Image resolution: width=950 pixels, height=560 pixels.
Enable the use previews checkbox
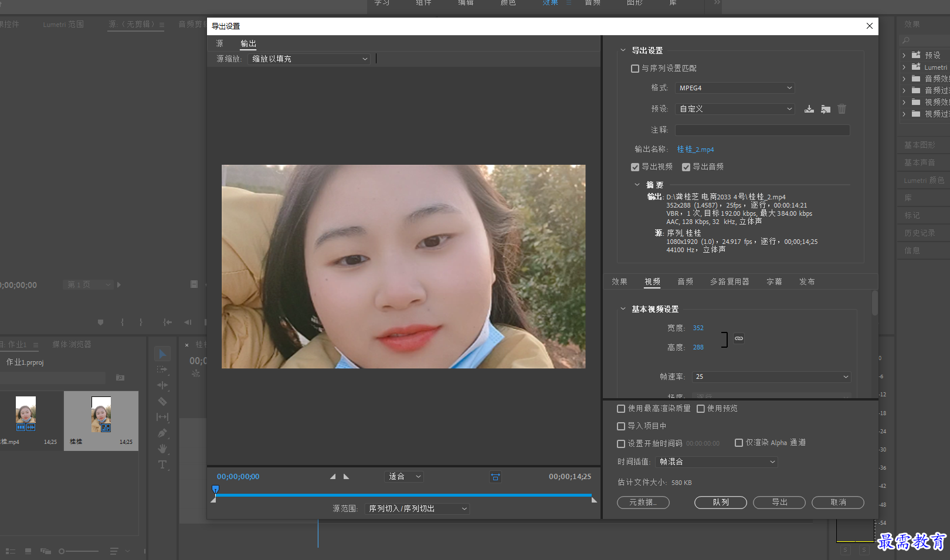pyautogui.click(x=700, y=409)
